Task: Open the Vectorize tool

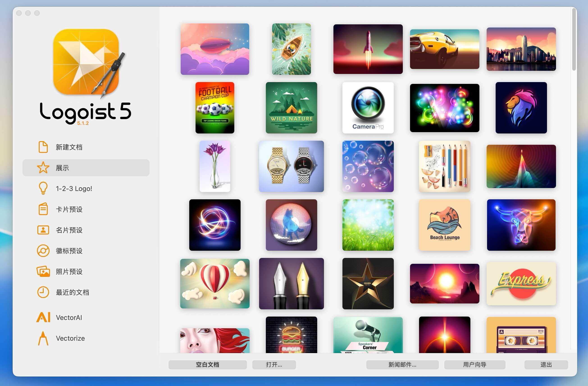Action: pos(70,338)
